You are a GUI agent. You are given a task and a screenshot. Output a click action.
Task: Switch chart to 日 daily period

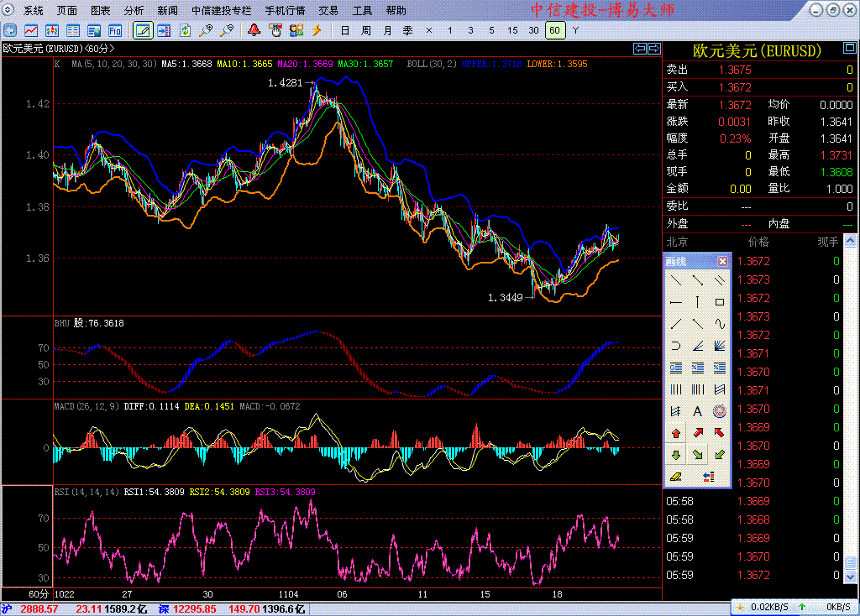(x=344, y=30)
